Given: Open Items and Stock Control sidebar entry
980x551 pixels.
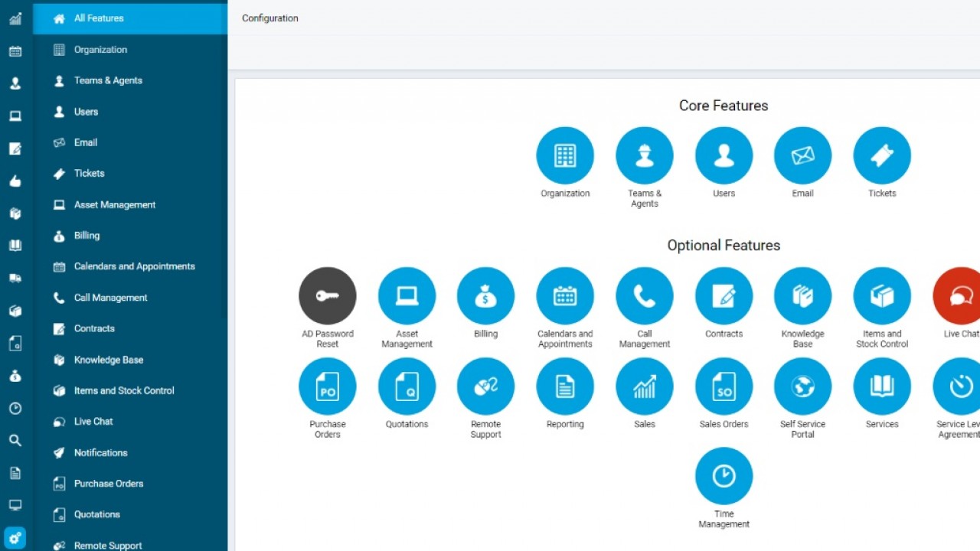Looking at the screenshot, I should point(124,391).
